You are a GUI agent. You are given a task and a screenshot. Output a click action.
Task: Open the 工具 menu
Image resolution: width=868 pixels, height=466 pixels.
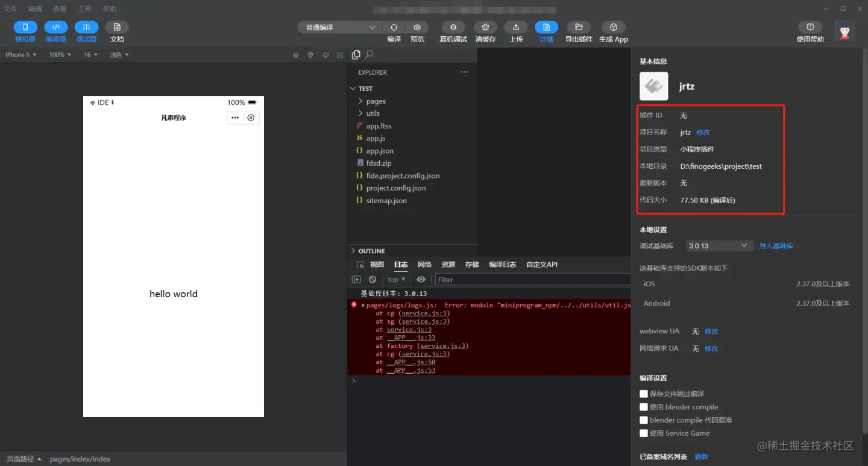point(85,9)
